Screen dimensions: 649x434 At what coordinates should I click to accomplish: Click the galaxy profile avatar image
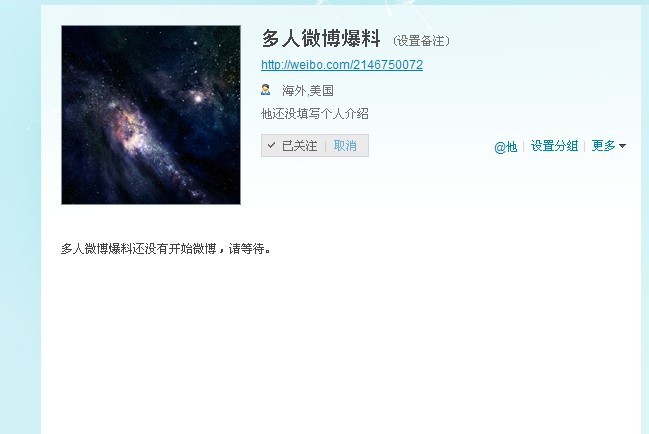point(151,115)
